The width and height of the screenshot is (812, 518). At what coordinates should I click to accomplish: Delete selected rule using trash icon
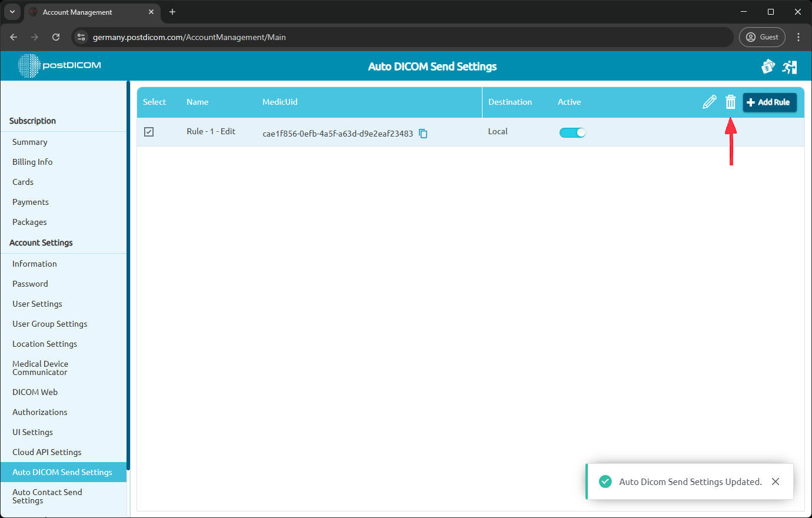click(731, 101)
